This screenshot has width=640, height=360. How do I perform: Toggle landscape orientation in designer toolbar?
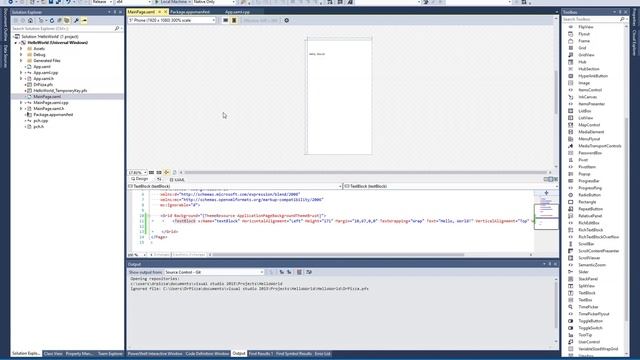point(225,20)
